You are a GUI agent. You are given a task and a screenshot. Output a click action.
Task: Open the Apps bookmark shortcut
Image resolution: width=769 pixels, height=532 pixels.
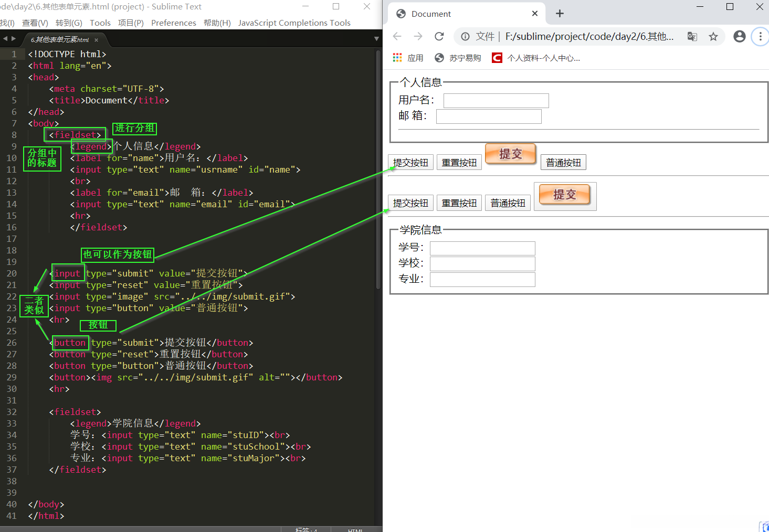(408, 58)
